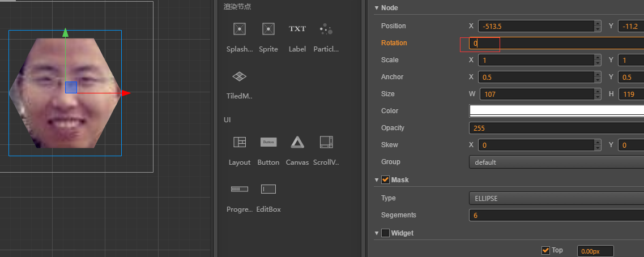Choose the ProgressBar UI node icon
The image size is (644, 257).
coord(240,189)
